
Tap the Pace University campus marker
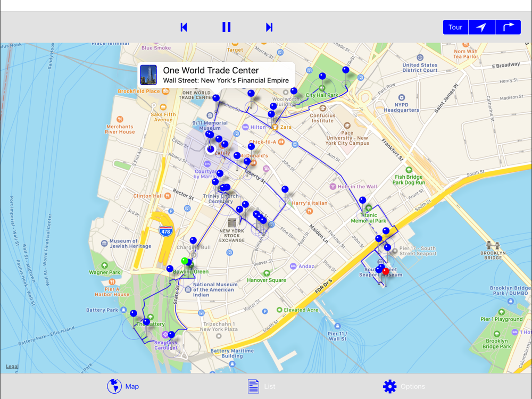347,126
